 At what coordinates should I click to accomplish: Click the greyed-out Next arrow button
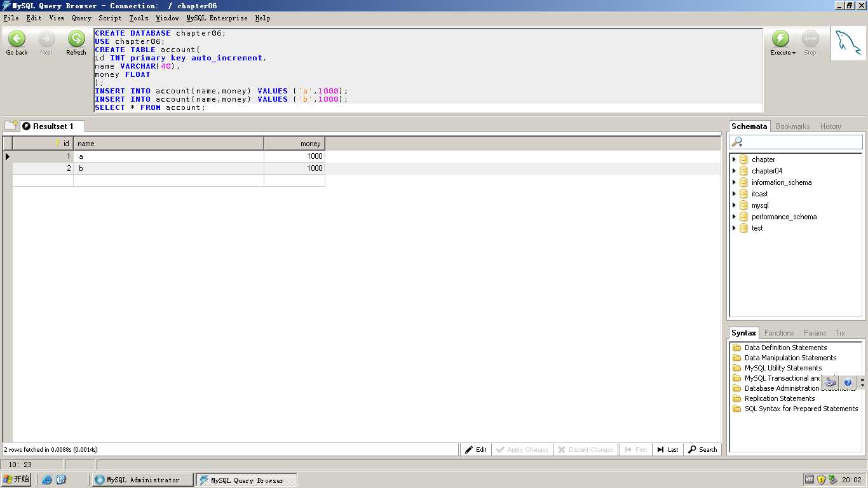pos(46,39)
